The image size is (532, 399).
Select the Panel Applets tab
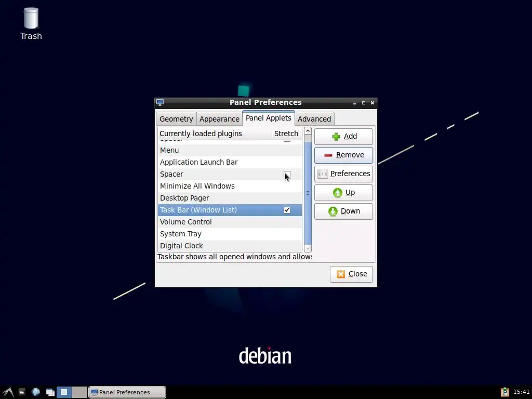269,118
